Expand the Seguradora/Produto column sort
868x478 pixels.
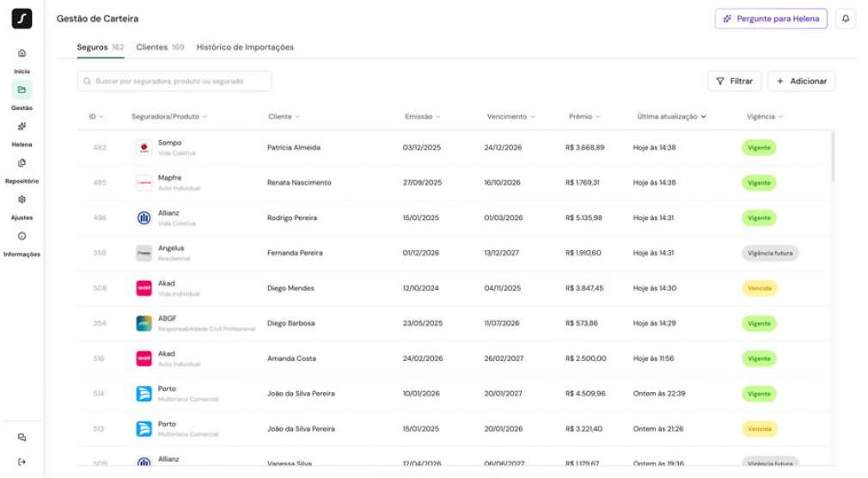click(169, 116)
